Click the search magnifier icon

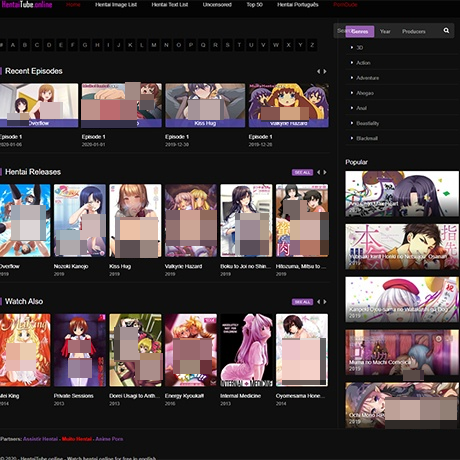[446, 31]
